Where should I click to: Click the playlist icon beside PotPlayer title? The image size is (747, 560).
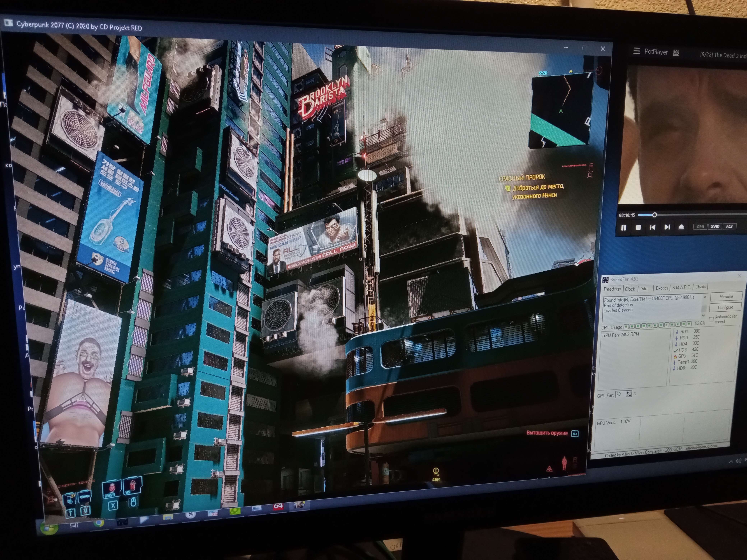click(676, 53)
